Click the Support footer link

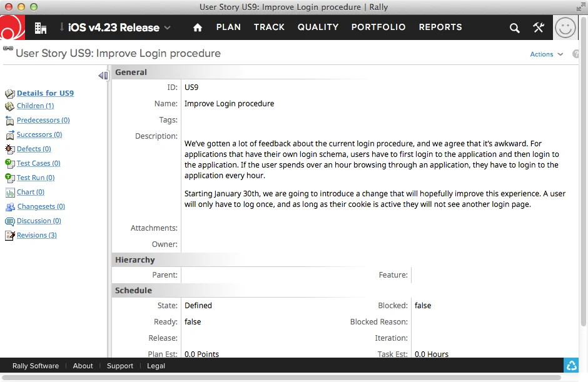tap(120, 366)
